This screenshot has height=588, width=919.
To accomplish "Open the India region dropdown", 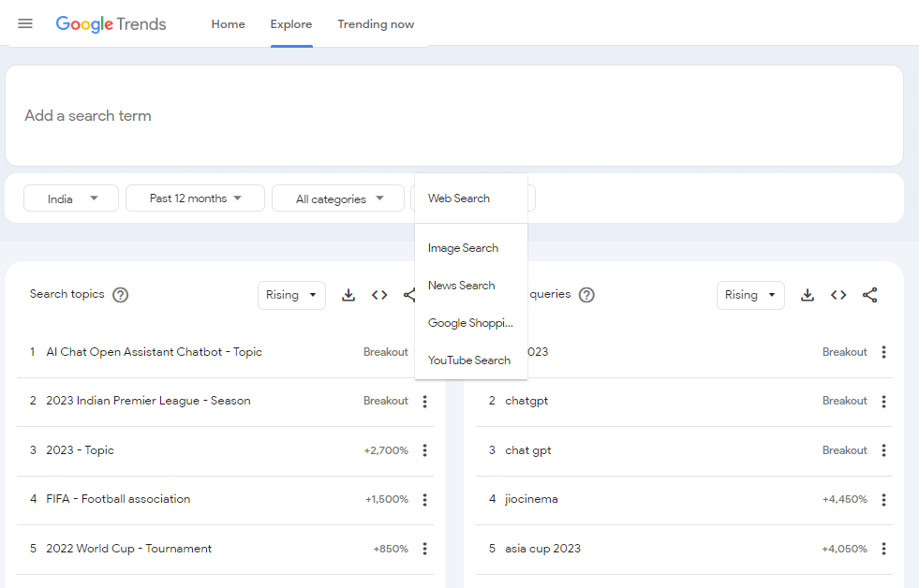I will (x=71, y=198).
